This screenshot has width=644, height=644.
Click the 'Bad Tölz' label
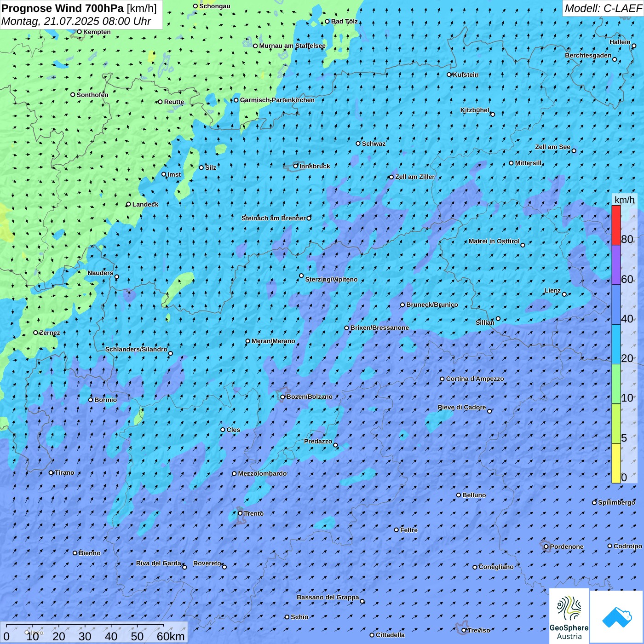coord(345,21)
